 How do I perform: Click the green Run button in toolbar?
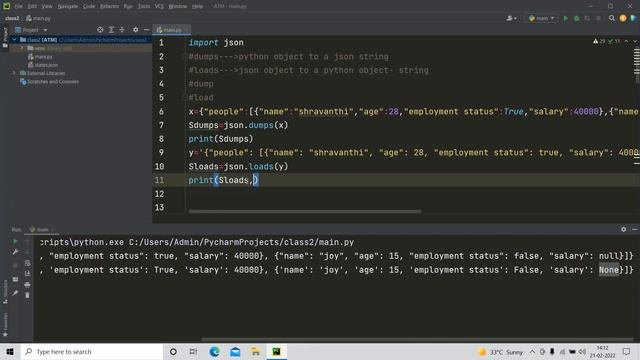[x=566, y=18]
